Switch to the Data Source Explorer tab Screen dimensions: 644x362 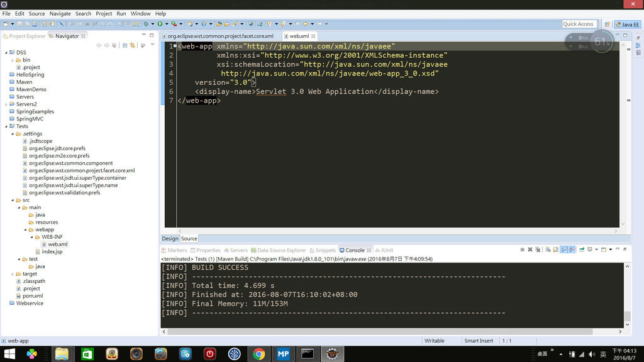(x=278, y=250)
